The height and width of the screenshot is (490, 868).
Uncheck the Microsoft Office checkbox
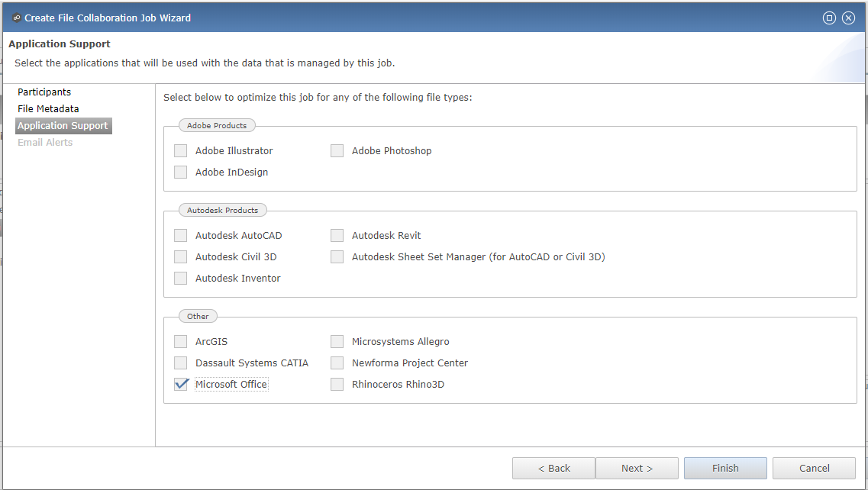click(180, 384)
